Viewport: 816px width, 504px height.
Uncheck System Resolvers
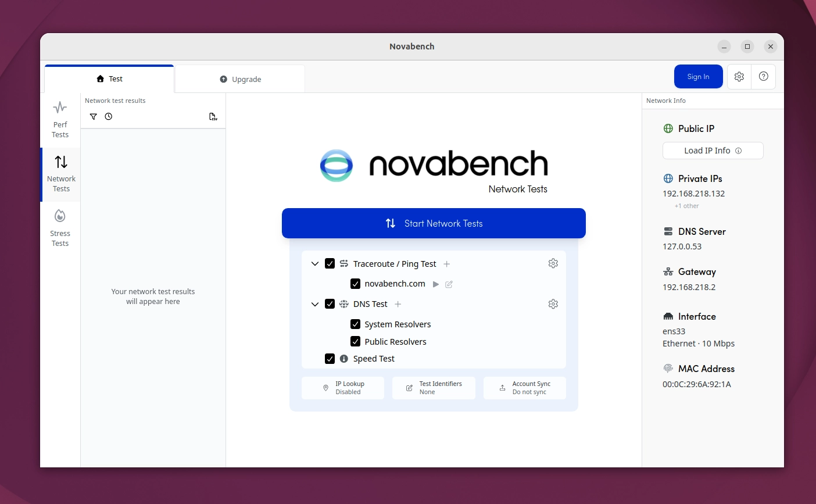point(355,324)
